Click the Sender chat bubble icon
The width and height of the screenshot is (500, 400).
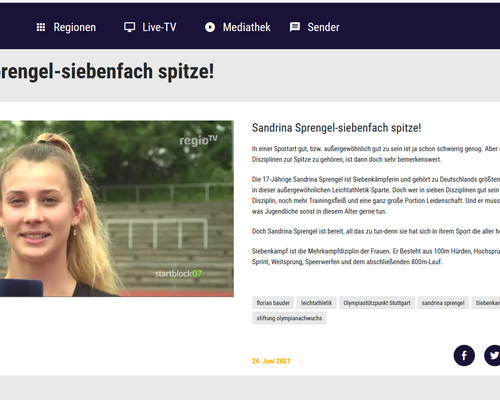[295, 27]
